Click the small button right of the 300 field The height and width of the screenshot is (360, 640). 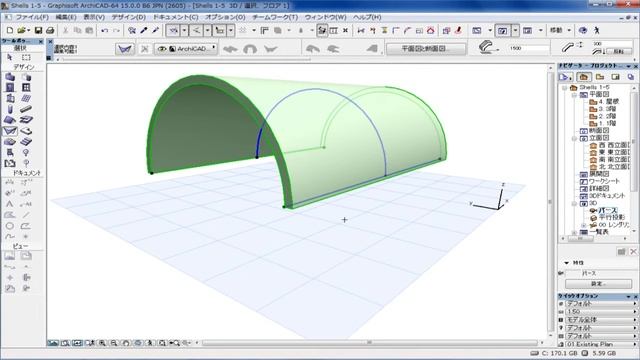pyautogui.click(x=619, y=51)
